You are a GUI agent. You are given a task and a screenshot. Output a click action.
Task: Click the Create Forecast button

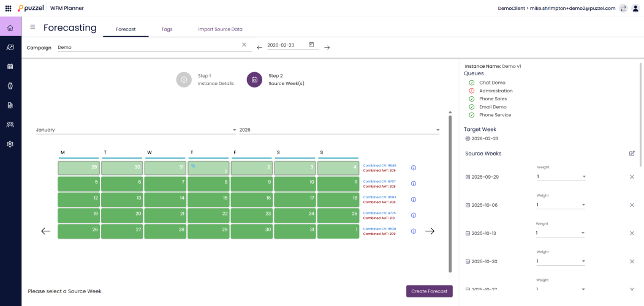(429, 291)
